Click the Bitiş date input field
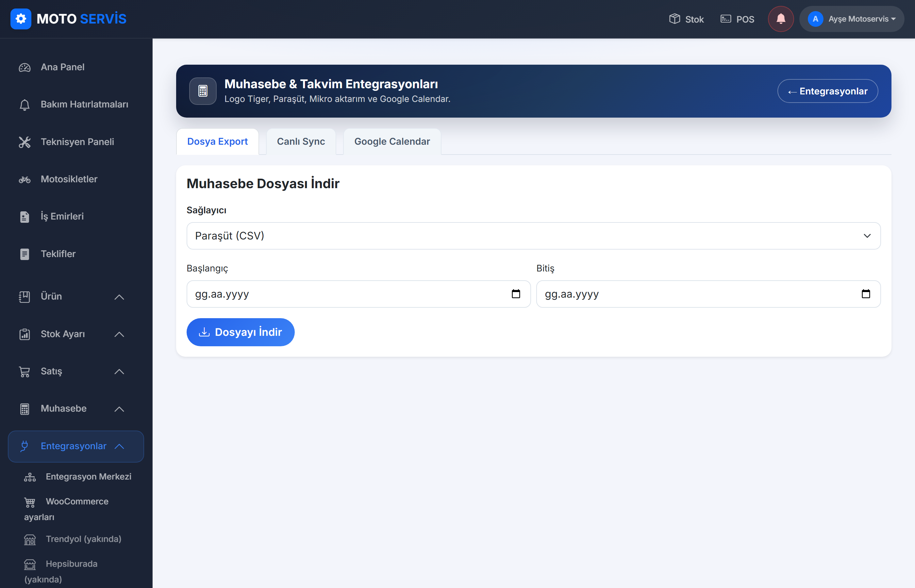The width and height of the screenshot is (915, 588). pyautogui.click(x=708, y=294)
